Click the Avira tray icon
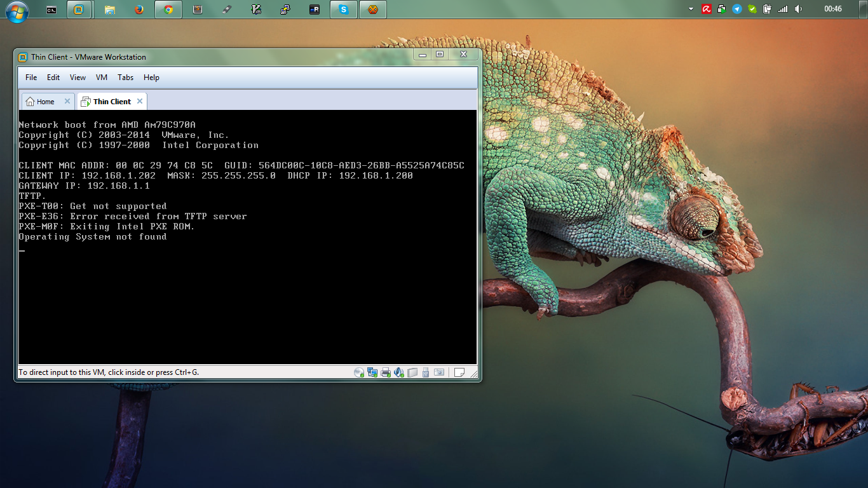 (706, 9)
